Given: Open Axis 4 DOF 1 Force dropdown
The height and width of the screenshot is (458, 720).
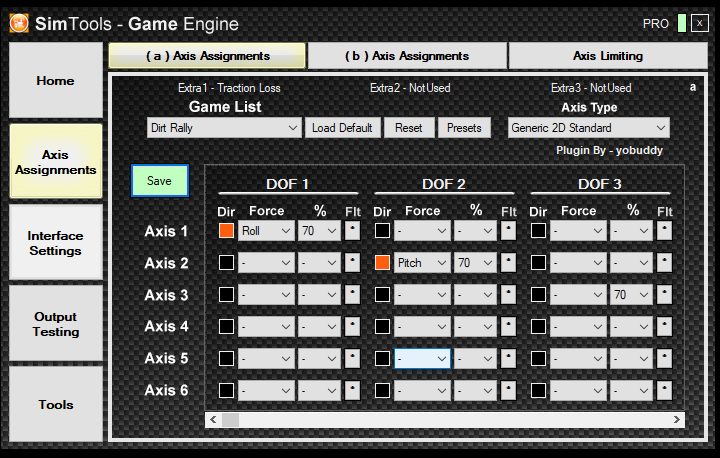Looking at the screenshot, I should tap(266, 327).
